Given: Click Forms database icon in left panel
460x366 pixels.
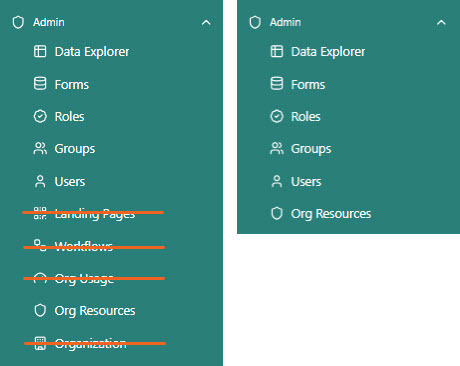Looking at the screenshot, I should click(40, 84).
